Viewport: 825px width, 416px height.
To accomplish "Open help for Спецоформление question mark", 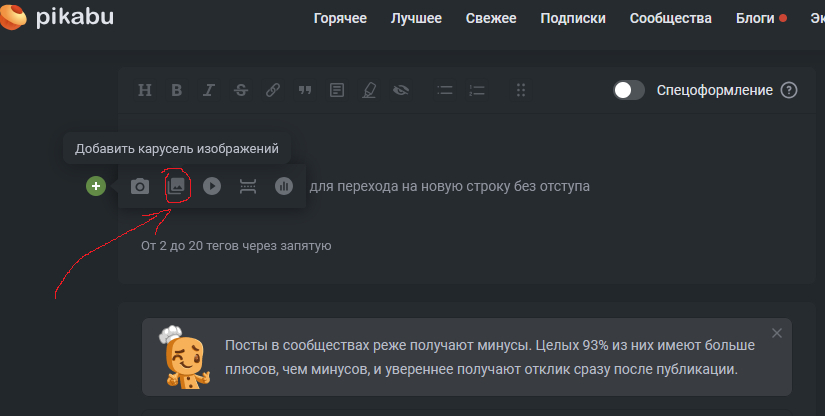I will pyautogui.click(x=789, y=90).
